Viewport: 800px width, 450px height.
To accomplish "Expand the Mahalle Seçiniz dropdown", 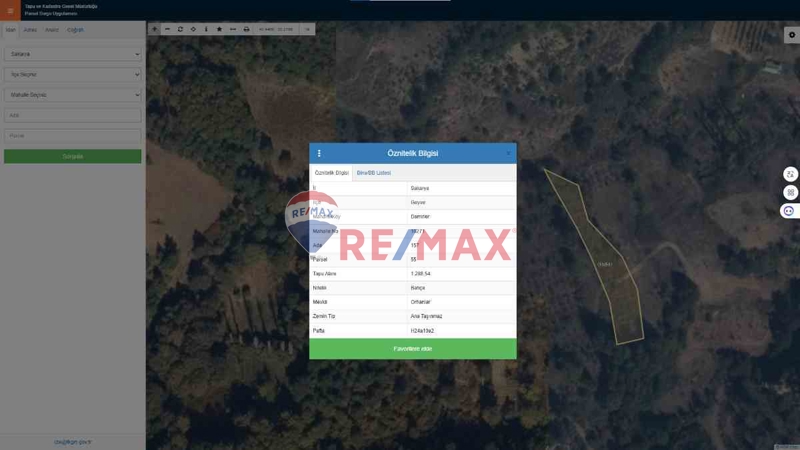I will (x=72, y=95).
